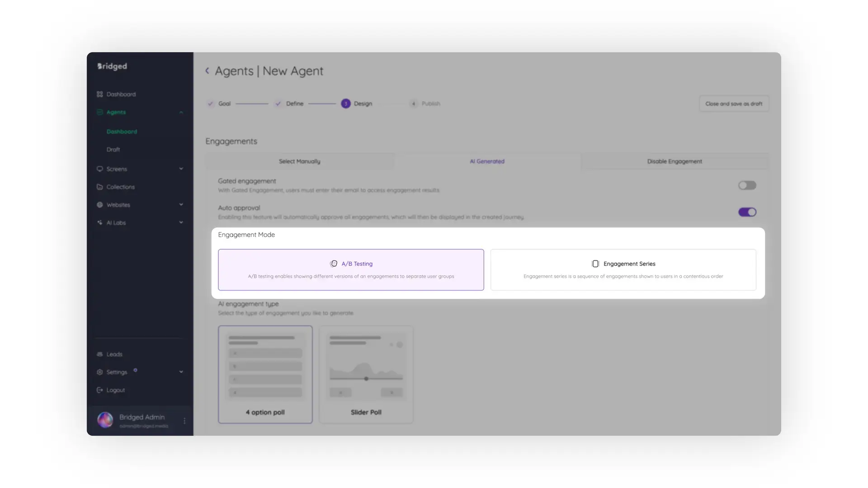
Task: Click the Screens icon in the sidebar
Action: [100, 169]
